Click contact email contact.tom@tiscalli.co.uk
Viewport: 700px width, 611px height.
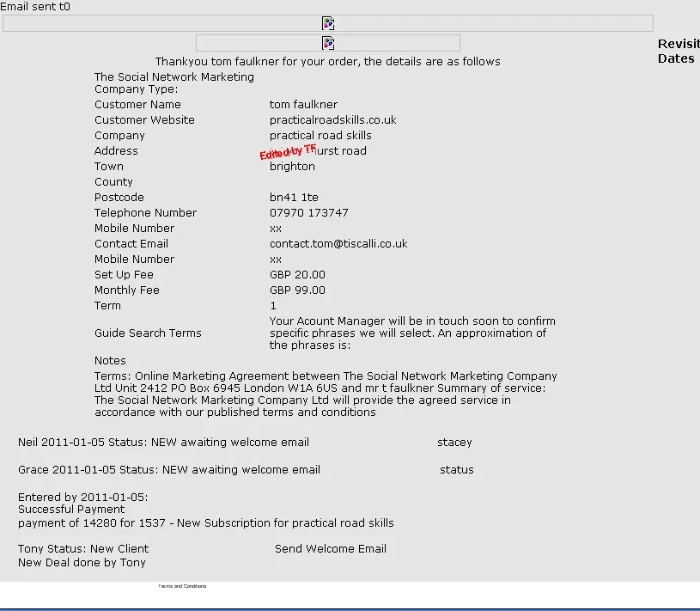[x=338, y=244]
